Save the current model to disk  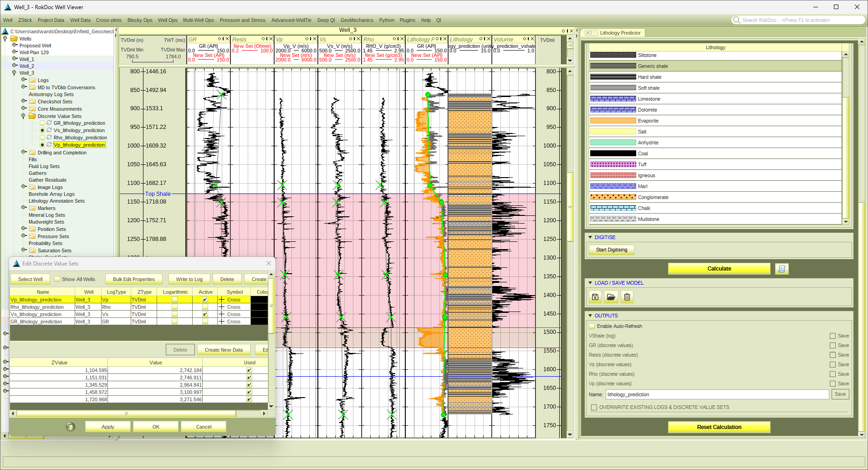pyautogui.click(x=595, y=296)
